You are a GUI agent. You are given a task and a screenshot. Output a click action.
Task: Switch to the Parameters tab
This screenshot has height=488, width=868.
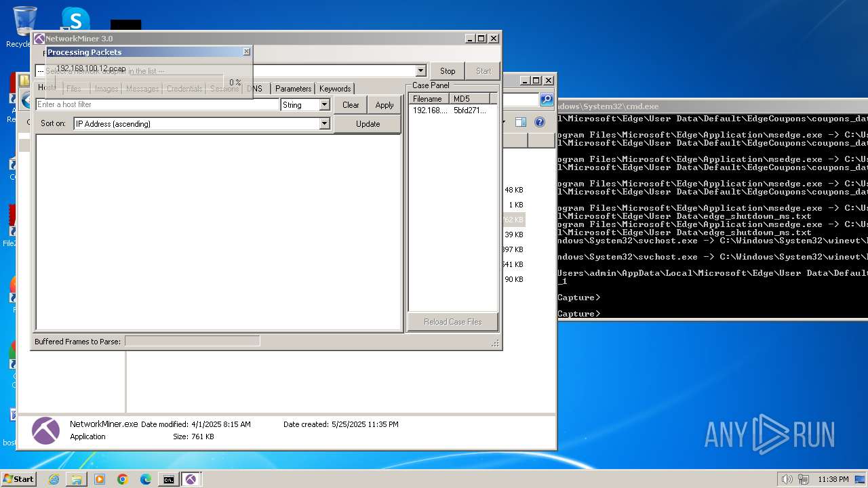point(293,89)
